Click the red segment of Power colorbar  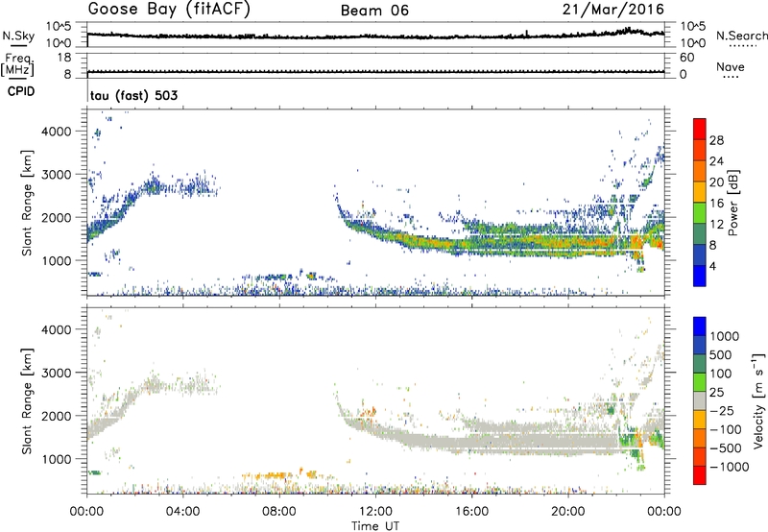tap(700, 129)
